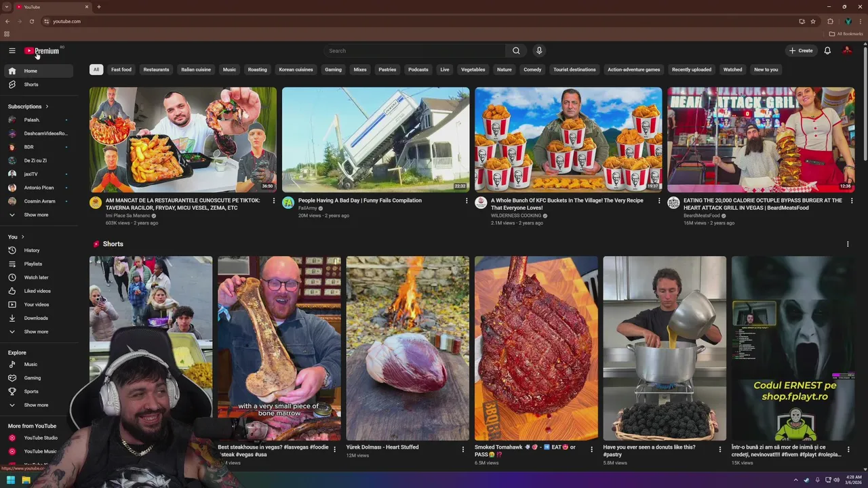The width and height of the screenshot is (868, 488).
Task: Select the New to you filter chip
Action: pyautogui.click(x=766, y=70)
